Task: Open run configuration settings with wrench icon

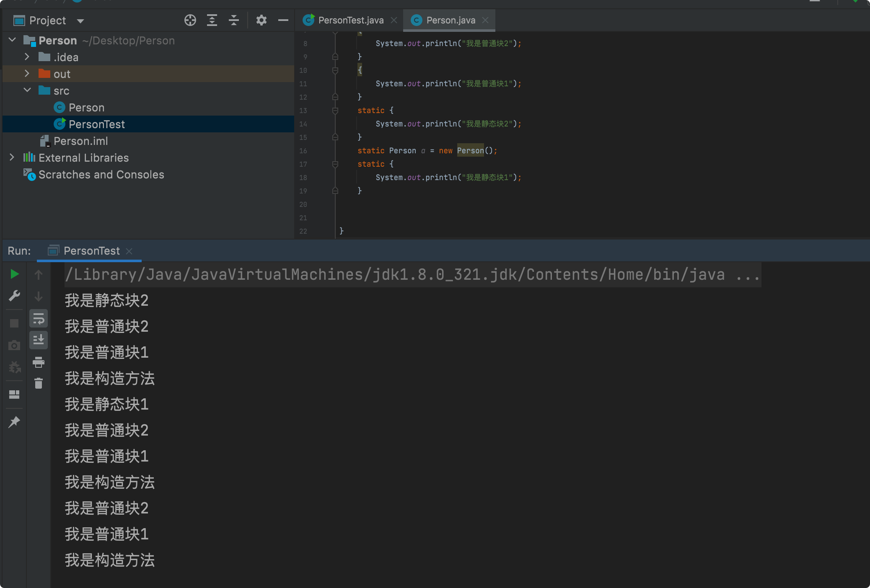Action: click(x=15, y=296)
